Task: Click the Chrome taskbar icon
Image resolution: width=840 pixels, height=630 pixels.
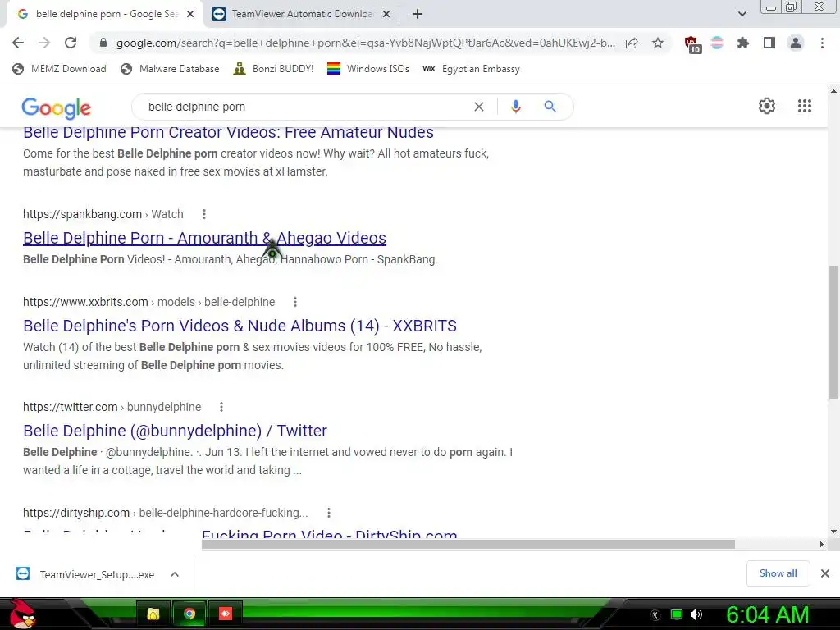Action: tap(189, 614)
